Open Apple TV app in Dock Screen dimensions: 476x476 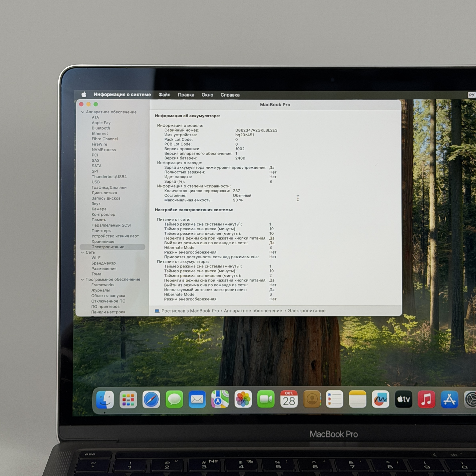tap(403, 399)
